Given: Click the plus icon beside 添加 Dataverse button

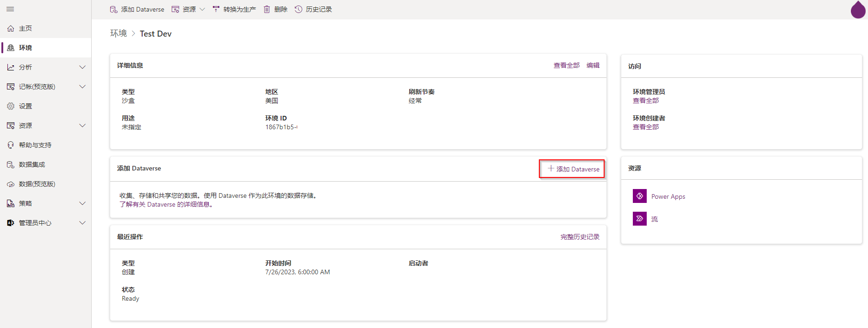Looking at the screenshot, I should pos(551,169).
